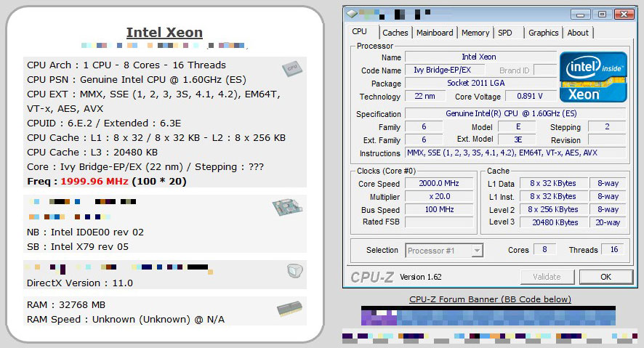Switch to the Caches tab in CPU-Z
This screenshot has height=348, width=644.
[395, 33]
